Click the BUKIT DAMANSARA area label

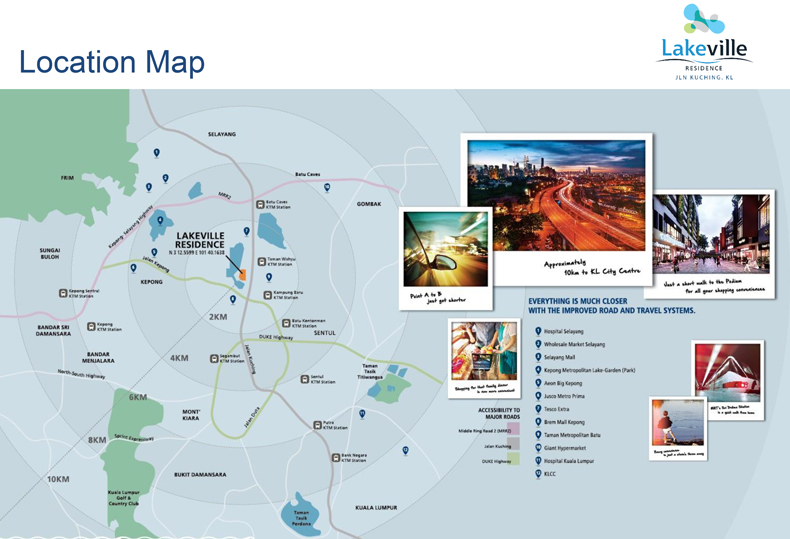(x=200, y=475)
